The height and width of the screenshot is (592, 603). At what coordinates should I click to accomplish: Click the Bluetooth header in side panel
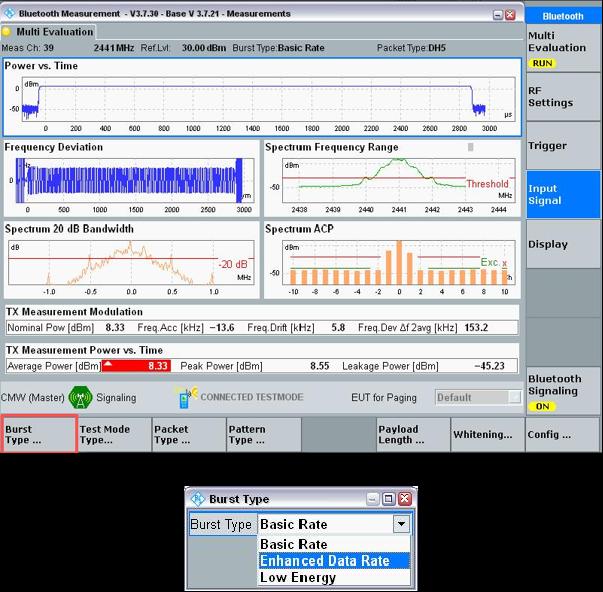click(563, 16)
